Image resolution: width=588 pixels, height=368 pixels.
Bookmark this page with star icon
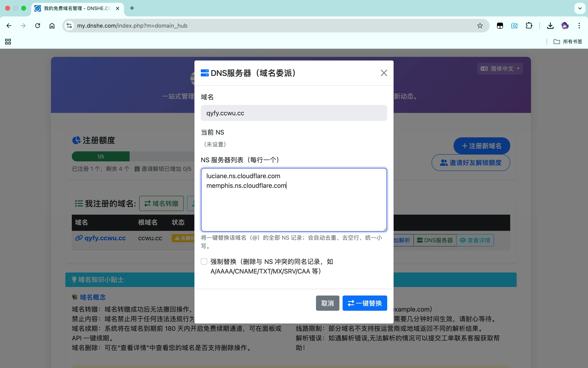480,26
